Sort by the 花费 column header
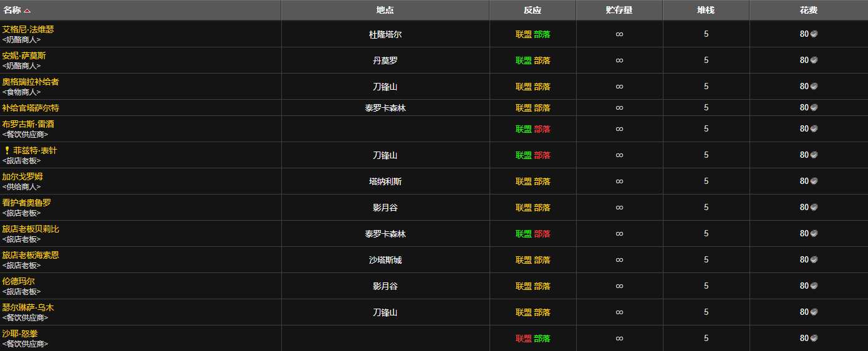868x351 pixels. pyautogui.click(x=809, y=10)
